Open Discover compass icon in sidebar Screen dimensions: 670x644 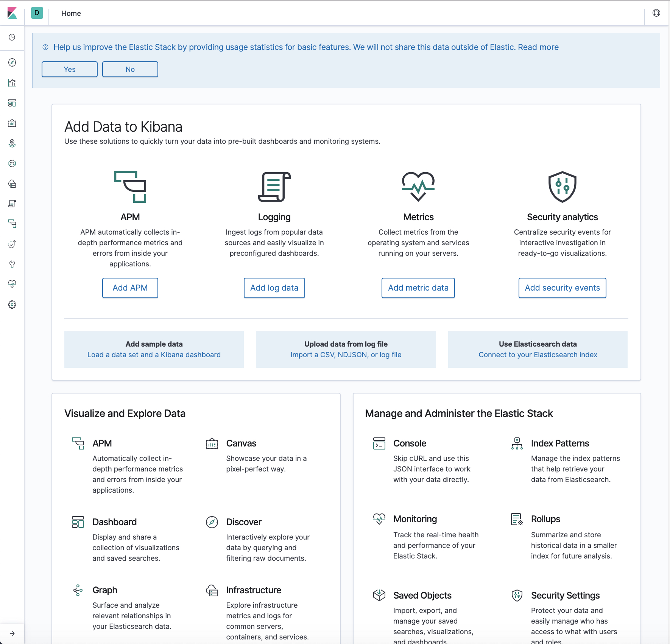tap(12, 62)
